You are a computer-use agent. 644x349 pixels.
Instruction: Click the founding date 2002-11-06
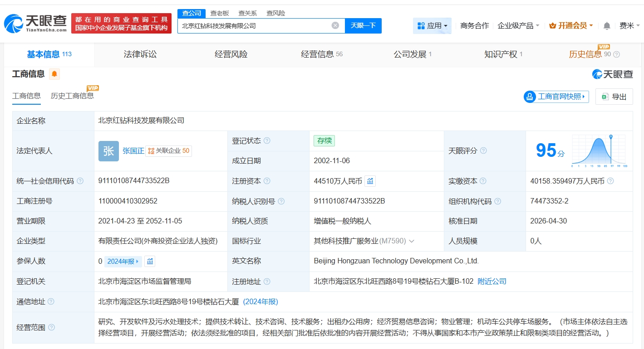pyautogui.click(x=332, y=161)
